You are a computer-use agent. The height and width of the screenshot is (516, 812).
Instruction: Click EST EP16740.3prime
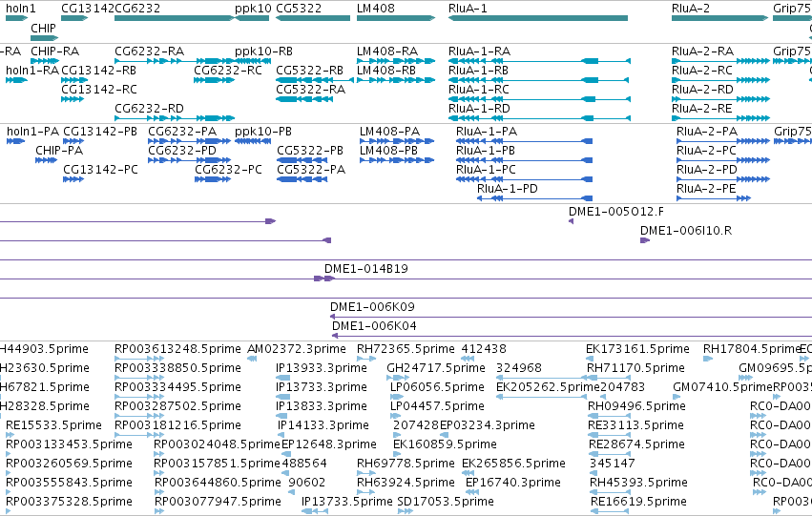pos(471,492)
